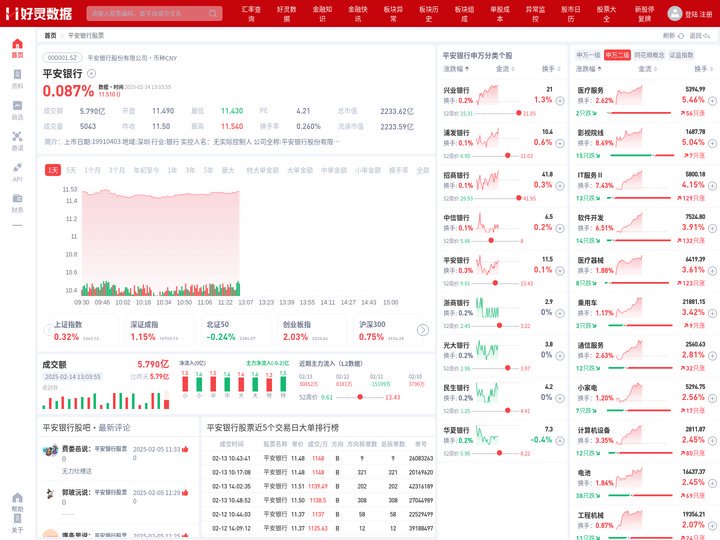Select the 5天 chart range
This screenshot has height=540, width=720.
[71, 170]
